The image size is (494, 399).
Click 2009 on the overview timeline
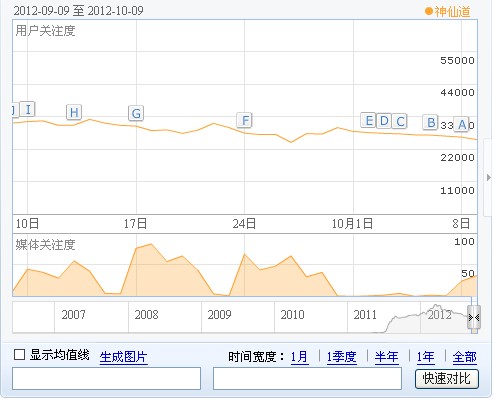click(x=219, y=315)
